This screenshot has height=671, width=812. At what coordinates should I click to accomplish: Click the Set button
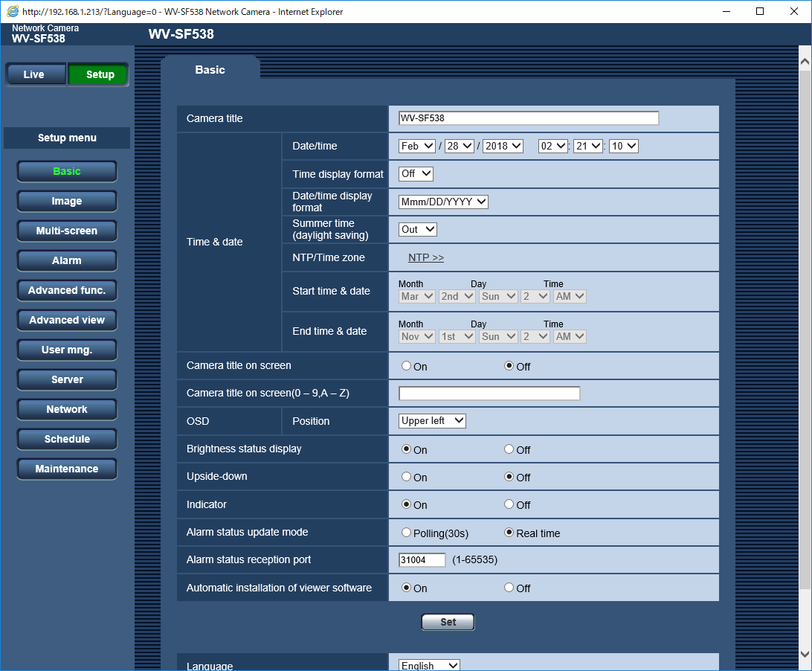(448, 622)
